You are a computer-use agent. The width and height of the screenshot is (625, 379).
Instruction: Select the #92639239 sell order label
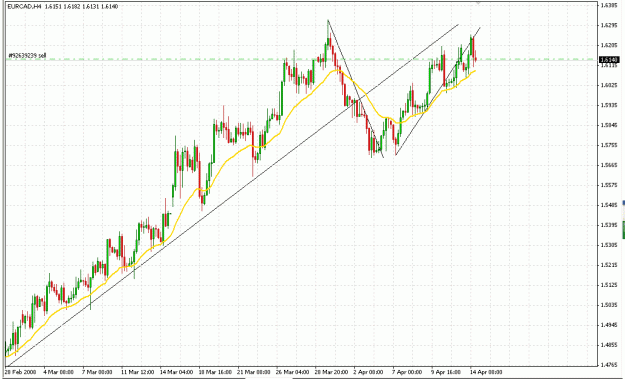(x=27, y=55)
